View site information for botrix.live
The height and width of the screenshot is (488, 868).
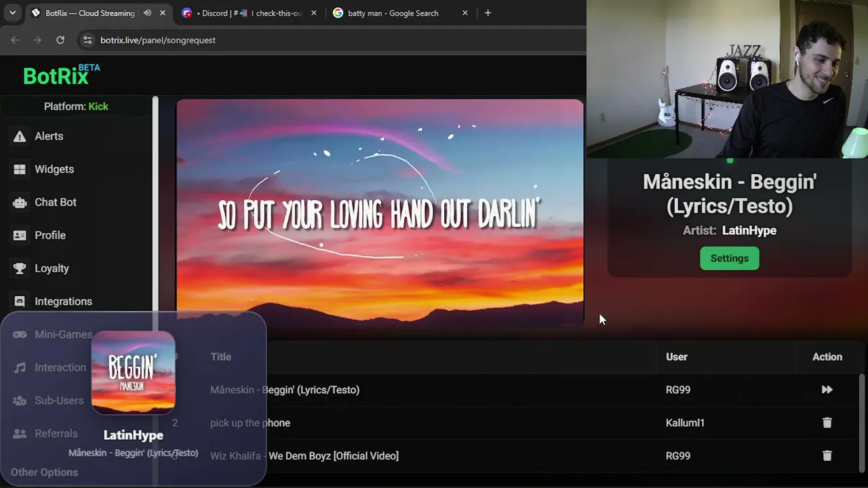tap(87, 40)
